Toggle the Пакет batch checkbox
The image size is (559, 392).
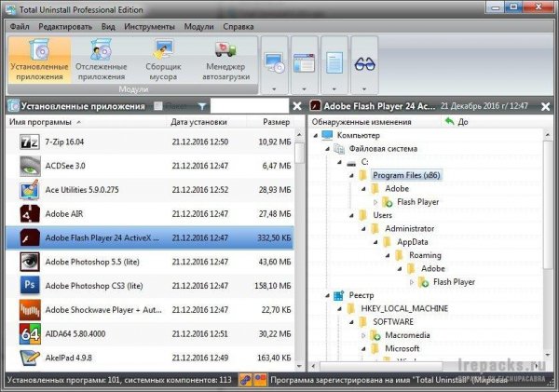(x=158, y=106)
